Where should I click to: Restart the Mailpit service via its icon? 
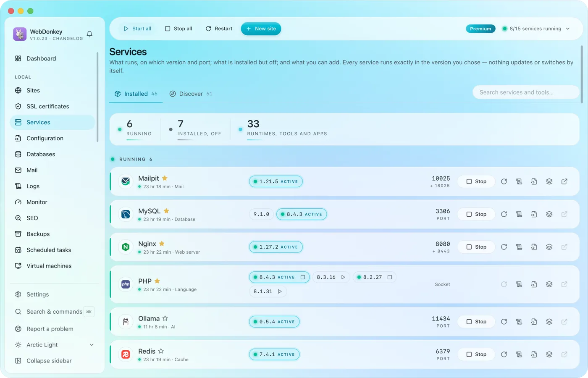[x=504, y=181]
